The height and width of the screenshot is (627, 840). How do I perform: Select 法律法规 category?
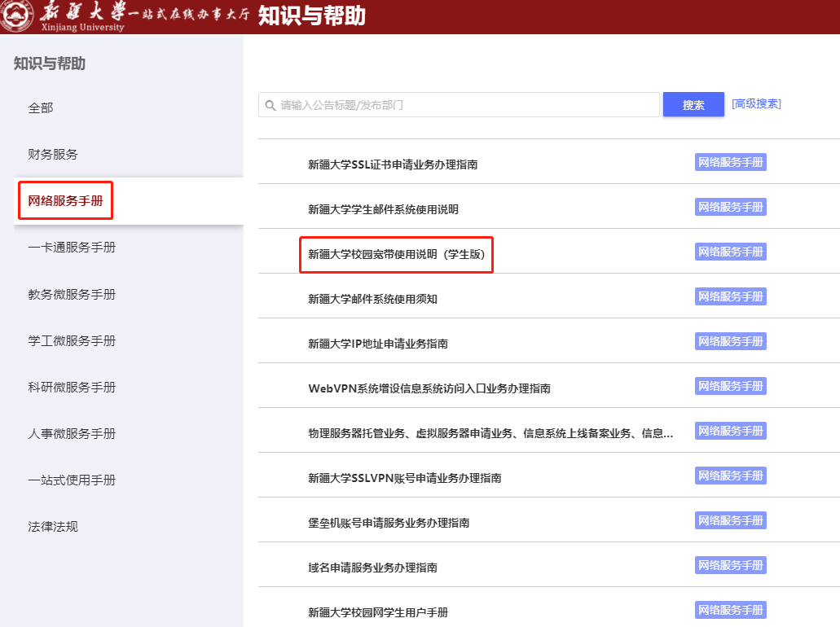click(x=53, y=527)
